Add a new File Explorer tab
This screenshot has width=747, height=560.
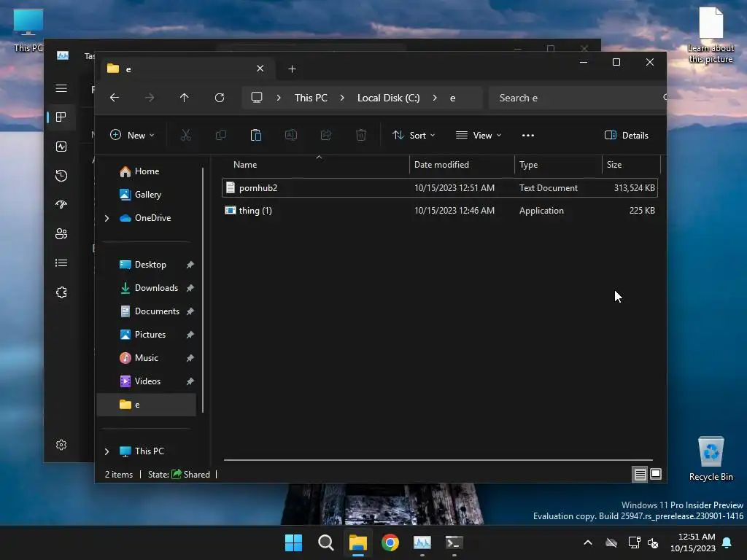tap(292, 69)
